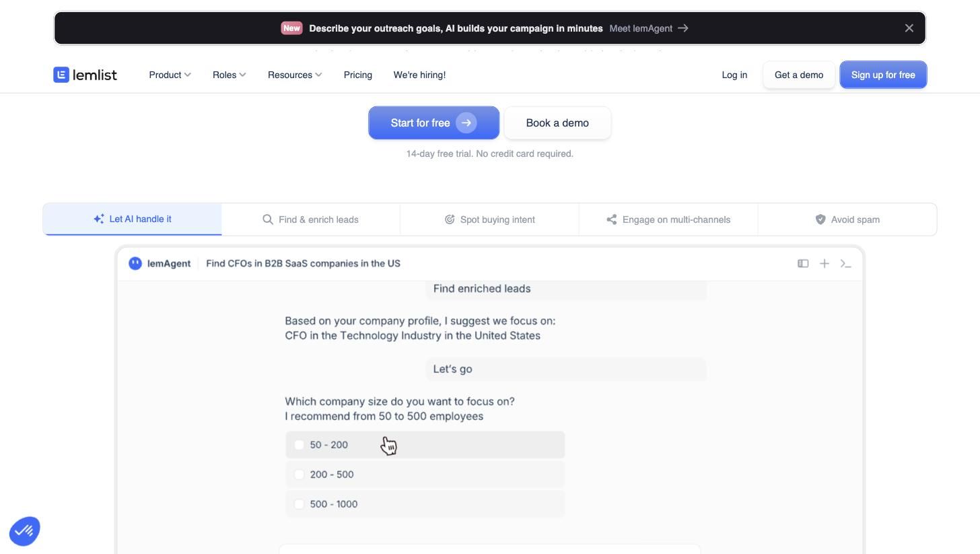
Task: Click the New badge in banner
Action: (x=291, y=28)
